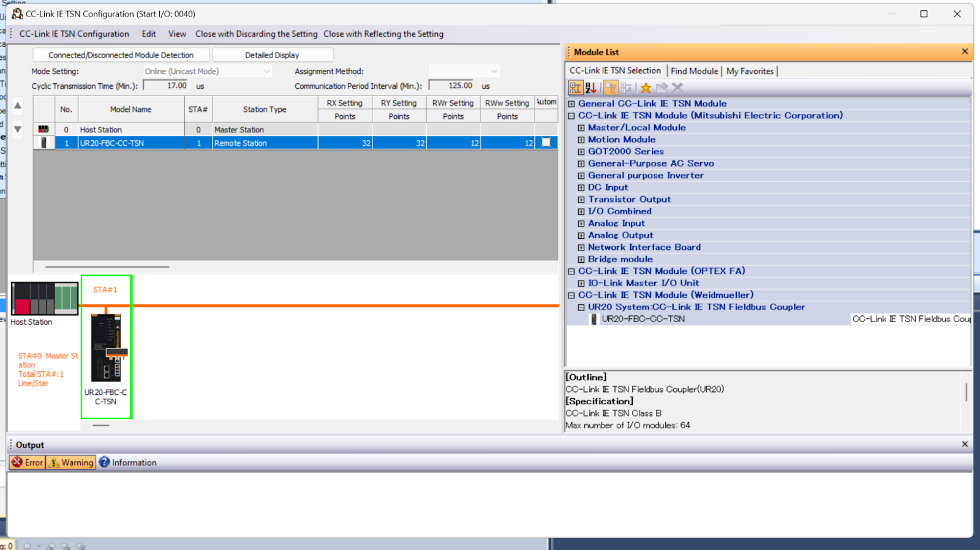Click the UR20-FBC-CC-TSN module icon in tree
The image size is (980, 550).
(594, 318)
